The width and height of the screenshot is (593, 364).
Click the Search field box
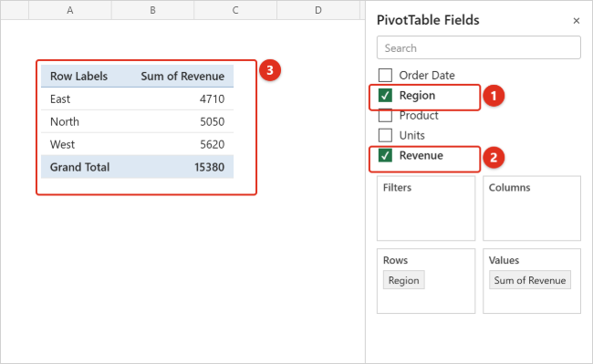[478, 47]
